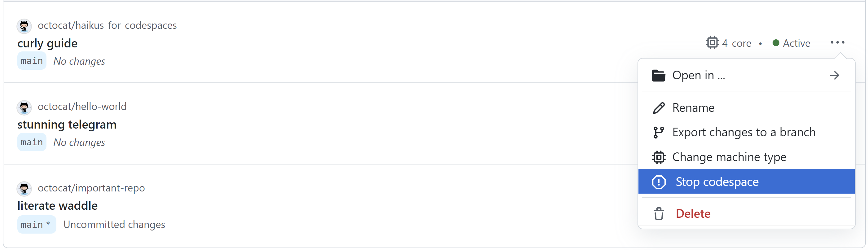Close the three-dot options menu for curly guide
This screenshot has width=868, height=250.
click(x=837, y=42)
